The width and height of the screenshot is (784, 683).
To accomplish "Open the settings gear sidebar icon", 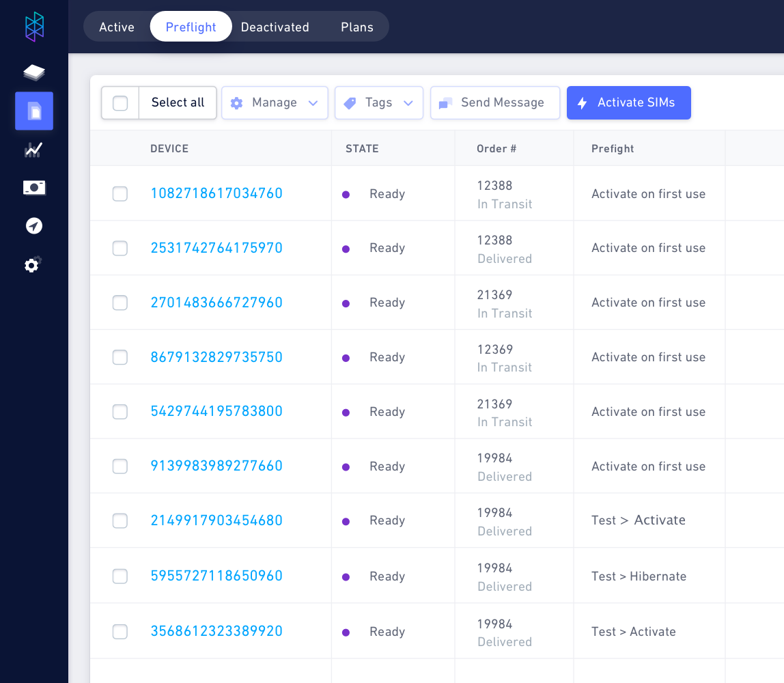I will [33, 264].
